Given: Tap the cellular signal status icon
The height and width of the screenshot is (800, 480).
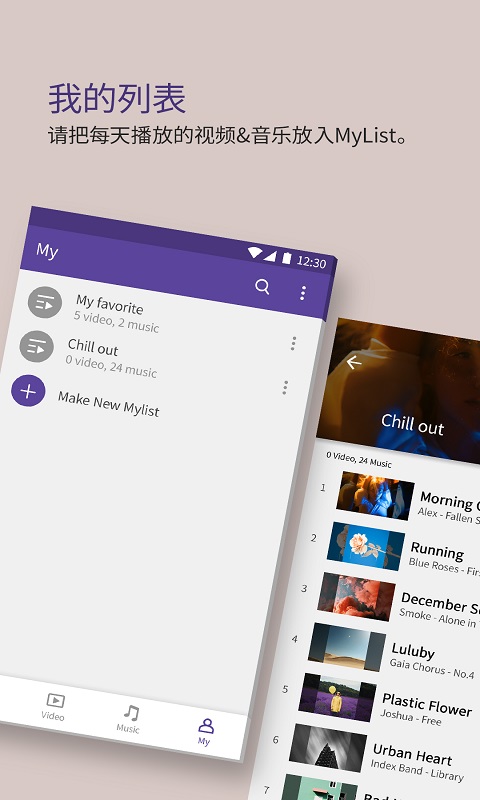Looking at the screenshot, I should [270, 256].
